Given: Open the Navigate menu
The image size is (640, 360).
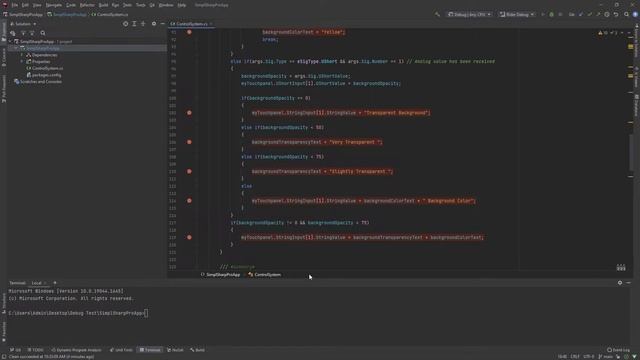Looking at the screenshot, I should pyautogui.click(x=53, y=5).
